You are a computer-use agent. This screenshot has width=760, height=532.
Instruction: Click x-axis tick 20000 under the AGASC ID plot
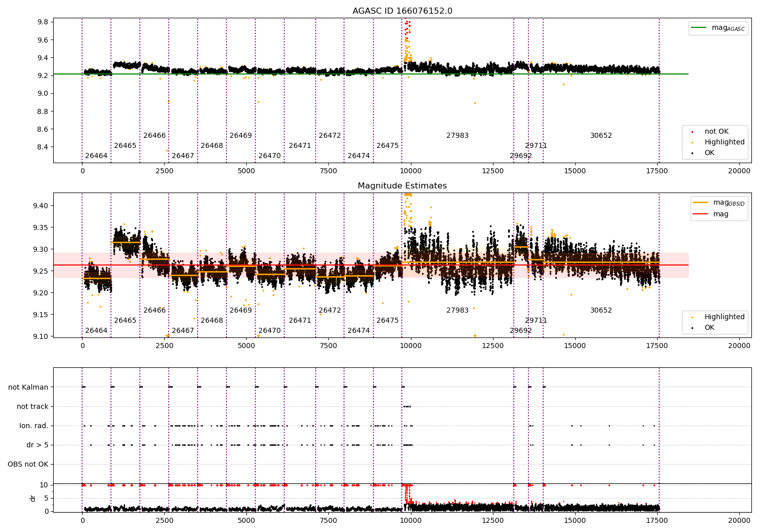(739, 171)
